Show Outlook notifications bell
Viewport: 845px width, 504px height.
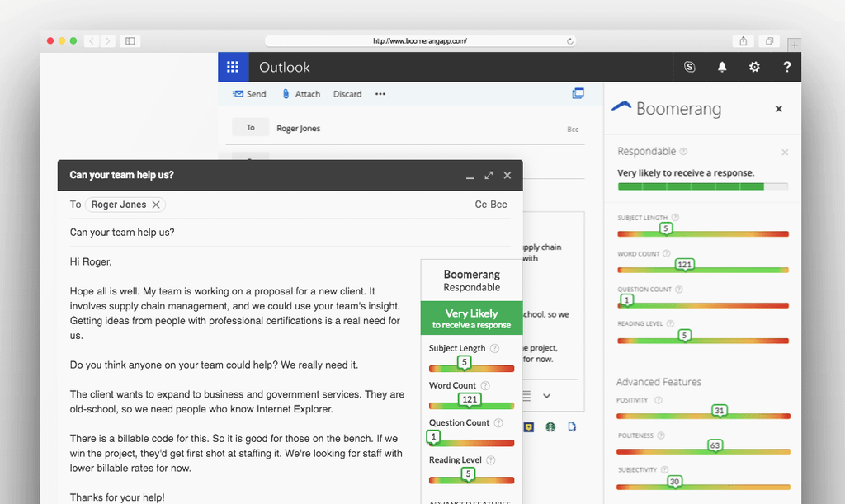click(722, 67)
